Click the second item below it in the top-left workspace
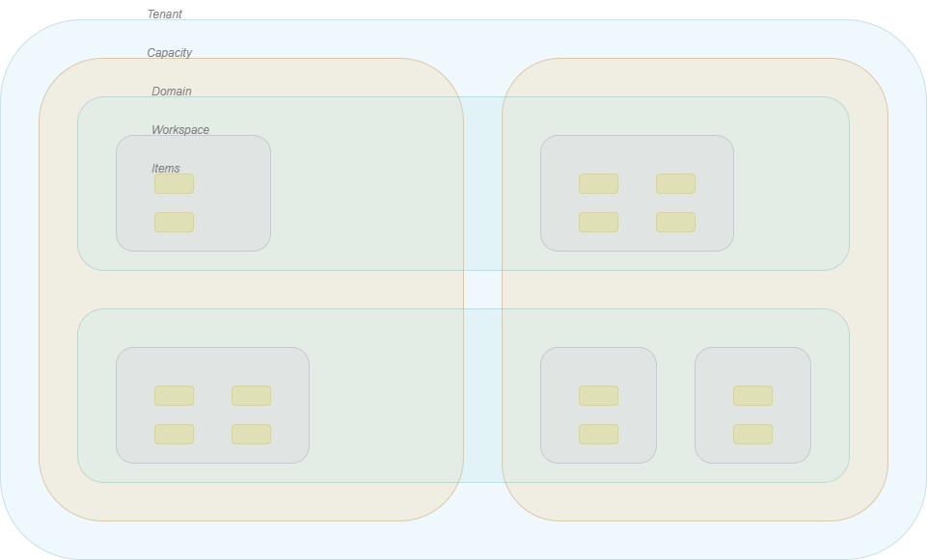Screen dimensions: 927x560 [x=175, y=221]
